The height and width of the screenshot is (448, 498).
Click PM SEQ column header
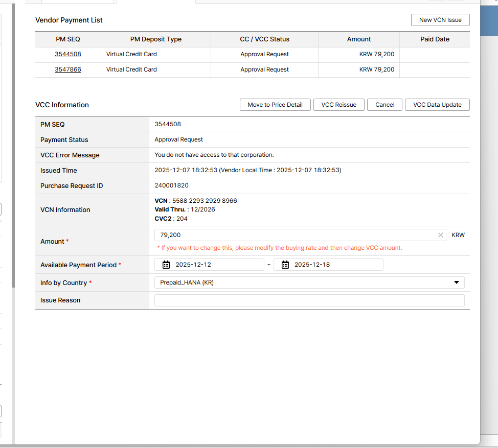(x=68, y=39)
